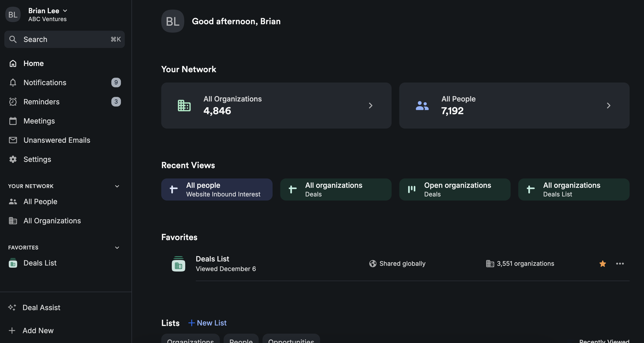Click the '3,551 organizations' text

525,264
